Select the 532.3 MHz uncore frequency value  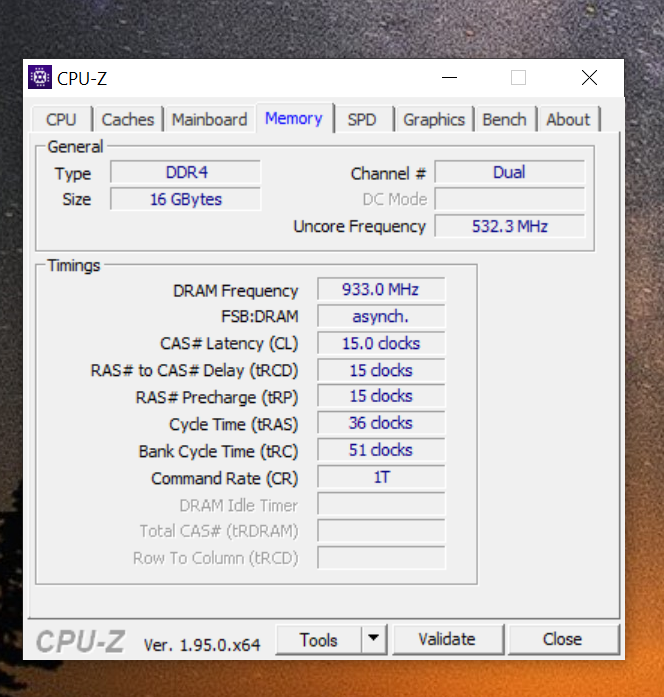coord(509,226)
